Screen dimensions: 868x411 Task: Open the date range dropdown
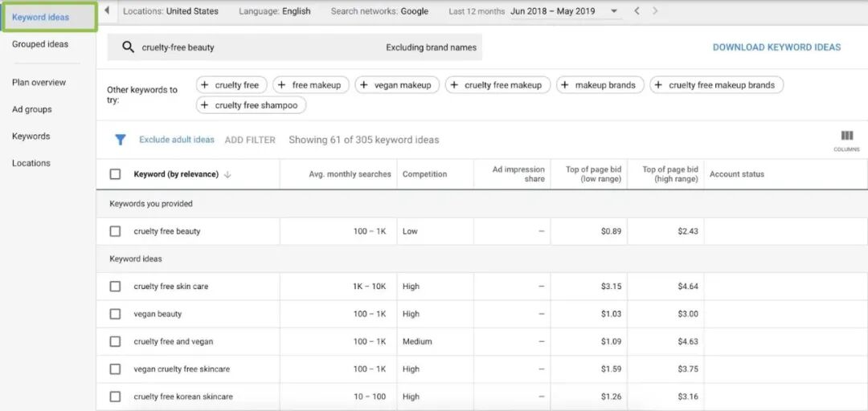[614, 11]
